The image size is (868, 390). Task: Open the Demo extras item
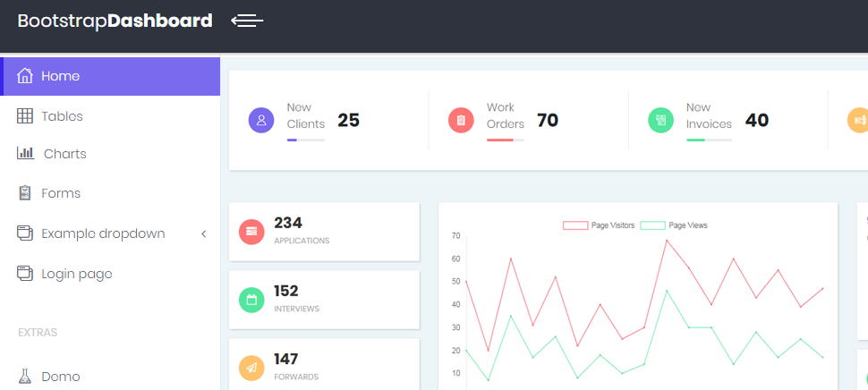pos(110,377)
